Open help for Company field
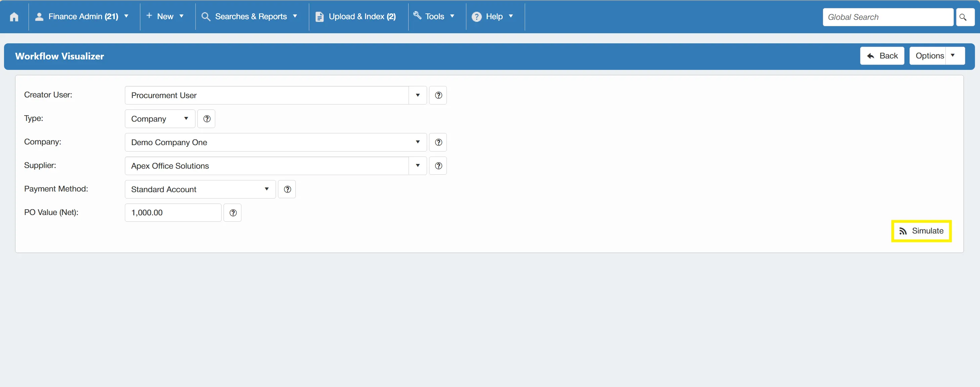The height and width of the screenshot is (387, 980). point(438,142)
